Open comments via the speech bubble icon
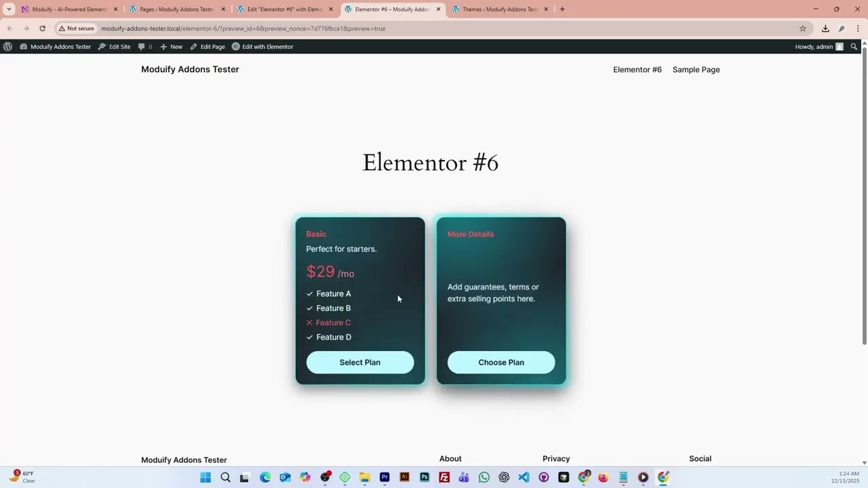The width and height of the screenshot is (868, 488). [142, 46]
